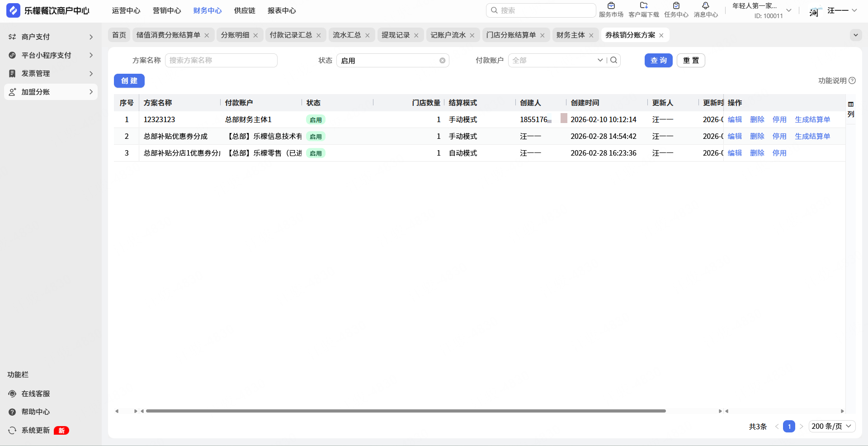Go to page 1 in pagination
This screenshot has width=868, height=446.
click(789, 426)
